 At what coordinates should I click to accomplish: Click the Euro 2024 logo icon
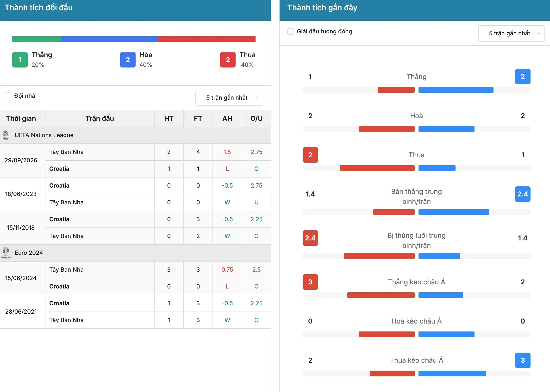[6, 253]
